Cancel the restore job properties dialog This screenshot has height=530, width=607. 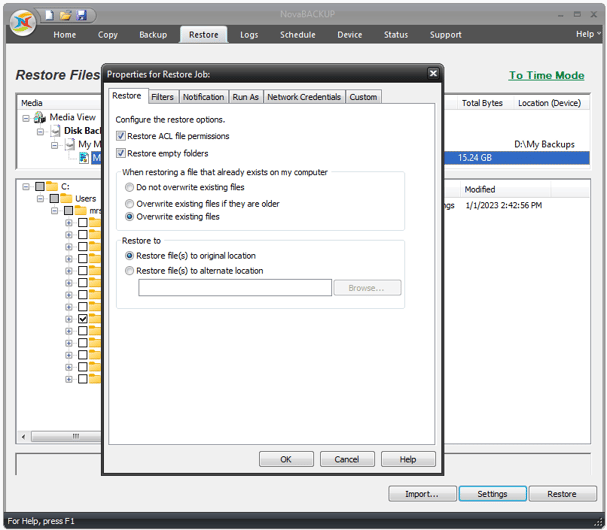click(347, 459)
